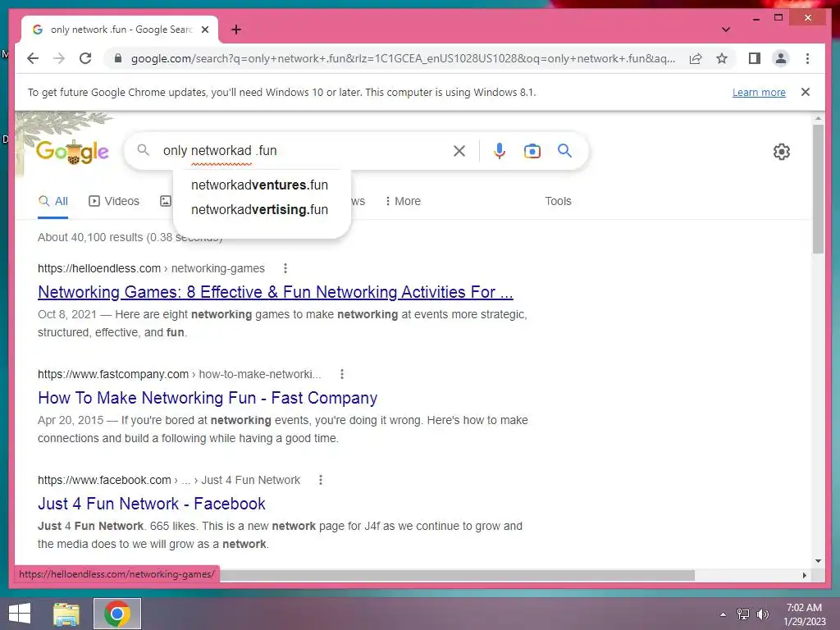Image resolution: width=840 pixels, height=630 pixels.
Task: Open the Chrome three-dot menu
Action: click(x=807, y=58)
